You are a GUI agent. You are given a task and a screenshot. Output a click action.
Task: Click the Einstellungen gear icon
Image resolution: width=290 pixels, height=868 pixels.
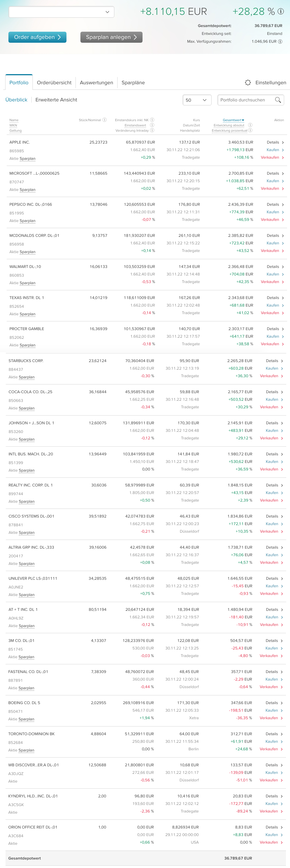248,83
